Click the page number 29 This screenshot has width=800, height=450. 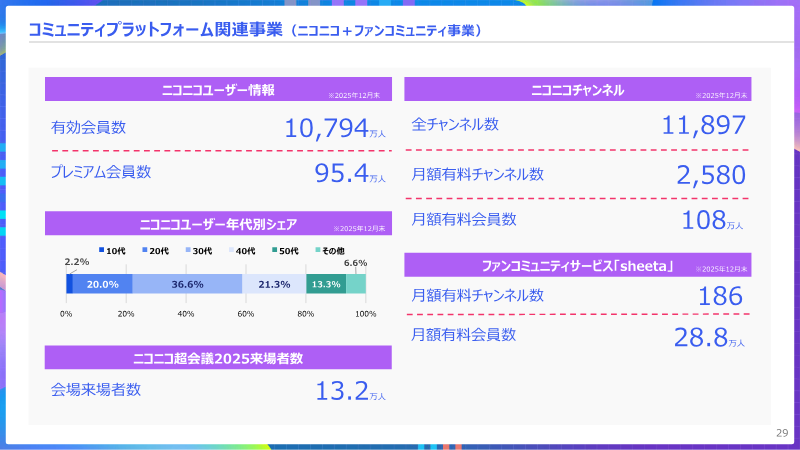(x=782, y=432)
